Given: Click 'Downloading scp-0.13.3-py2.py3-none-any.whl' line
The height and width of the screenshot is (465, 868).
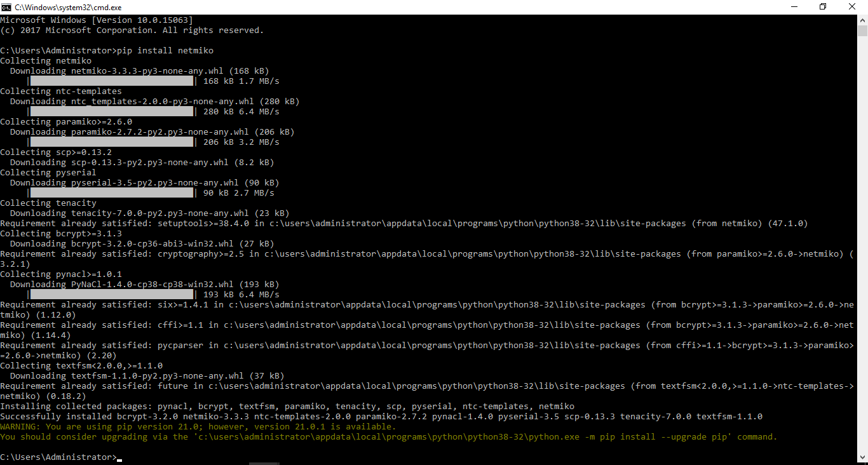Looking at the screenshot, I should pos(142,163).
